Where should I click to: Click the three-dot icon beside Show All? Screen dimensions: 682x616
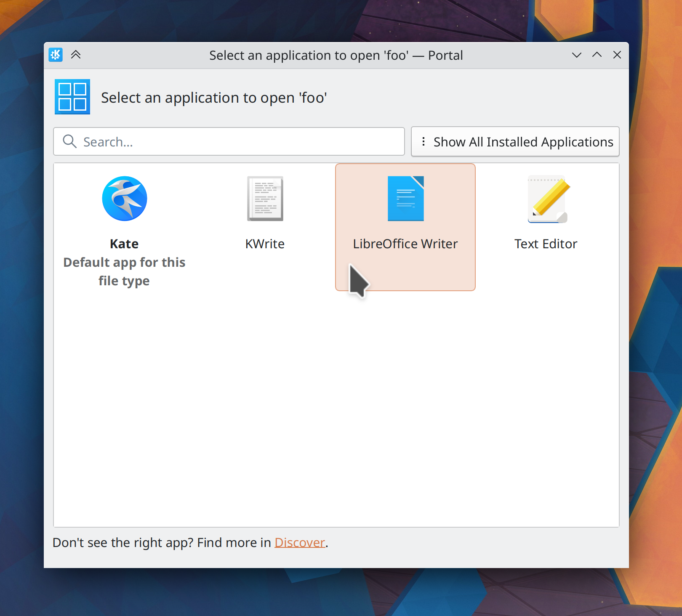(x=424, y=142)
